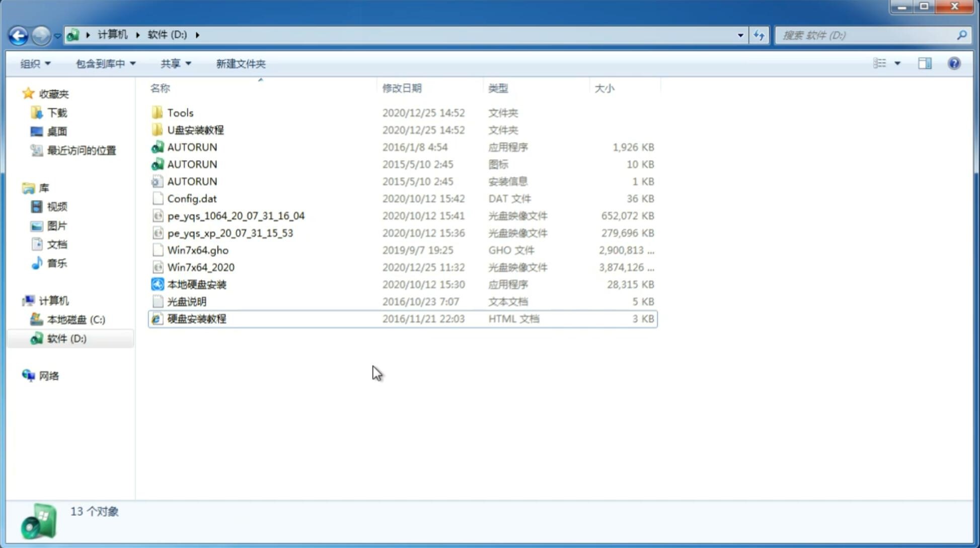This screenshot has width=980, height=548.
Task: Click 组织 toolbar menu
Action: [x=35, y=62]
